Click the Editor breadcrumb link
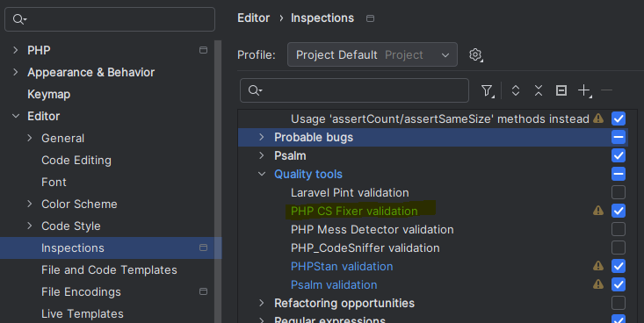Viewport: 644px width, 323px height. coord(253,18)
